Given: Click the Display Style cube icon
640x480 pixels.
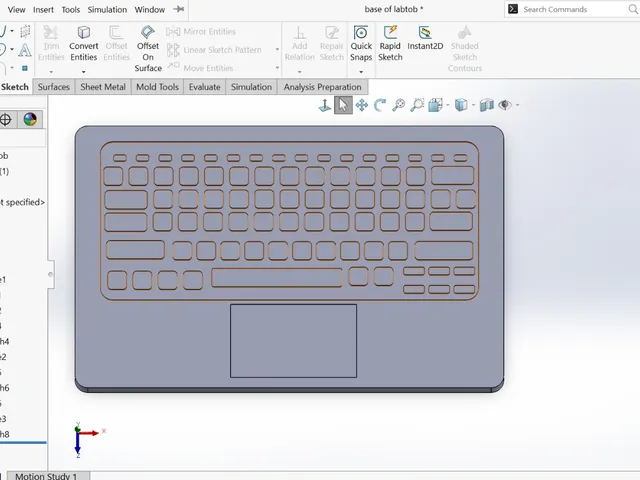Looking at the screenshot, I should (461, 105).
